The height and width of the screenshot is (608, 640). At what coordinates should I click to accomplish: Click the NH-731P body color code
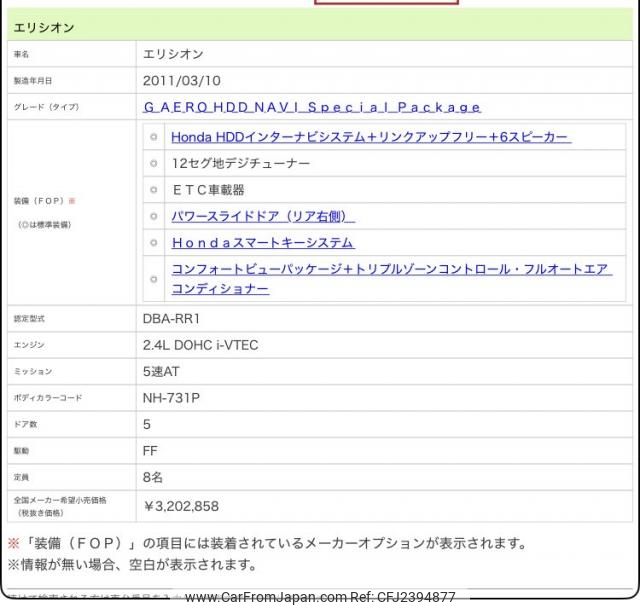pos(172,398)
